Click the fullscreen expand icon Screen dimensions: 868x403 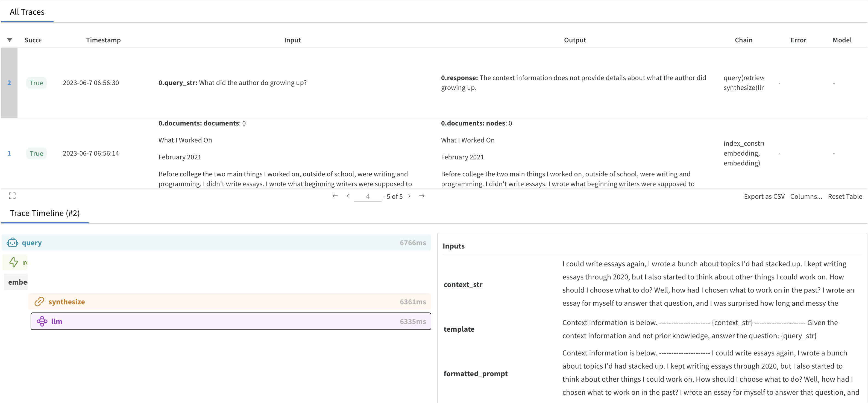point(13,196)
